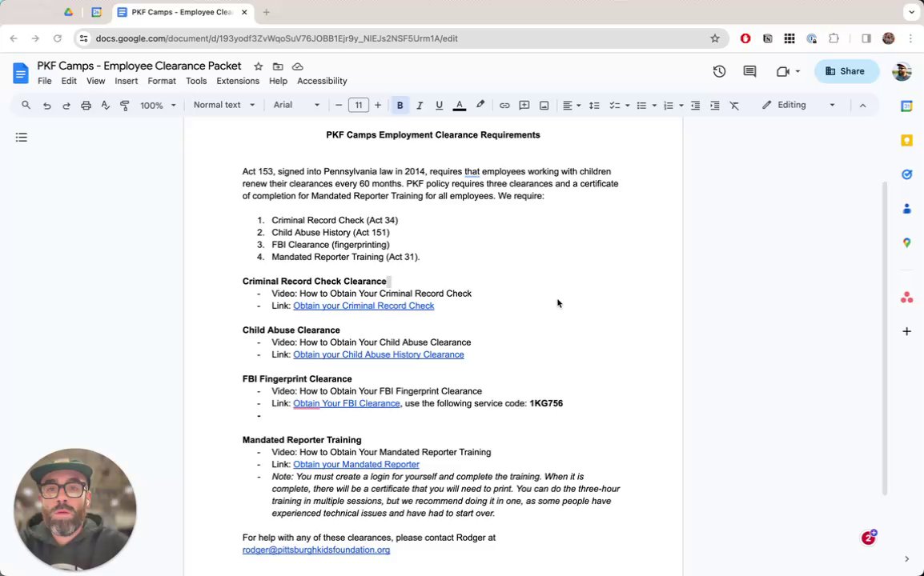Image resolution: width=924 pixels, height=576 pixels.
Task: Open Google Keep side panel icon
Action: click(x=907, y=140)
